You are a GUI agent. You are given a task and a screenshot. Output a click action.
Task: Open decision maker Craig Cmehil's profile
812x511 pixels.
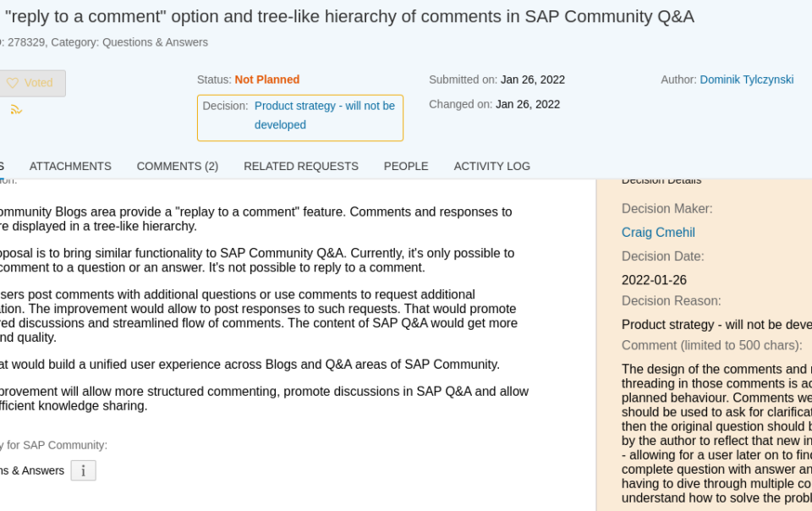coord(658,233)
